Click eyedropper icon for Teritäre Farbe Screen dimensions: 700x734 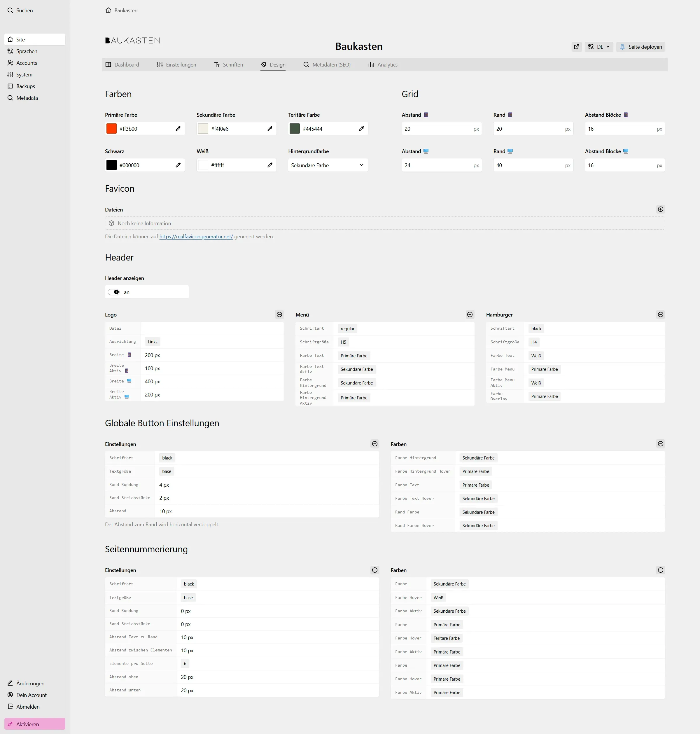point(361,129)
